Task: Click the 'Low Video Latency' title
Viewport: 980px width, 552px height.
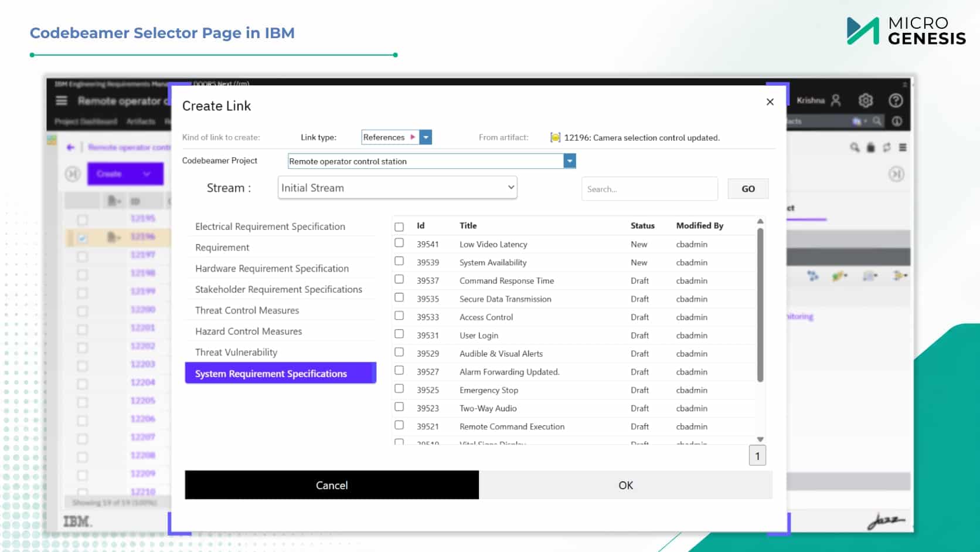Action: (494, 245)
